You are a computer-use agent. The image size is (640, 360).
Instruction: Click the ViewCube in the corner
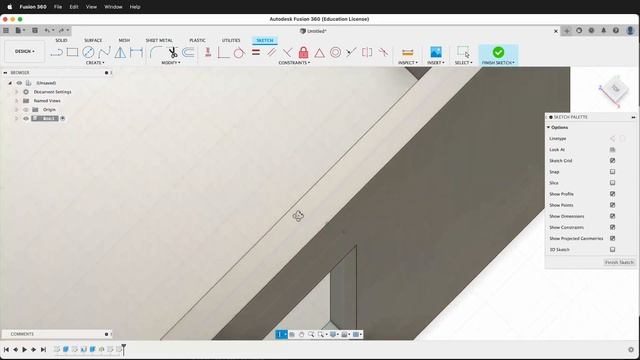pos(615,89)
